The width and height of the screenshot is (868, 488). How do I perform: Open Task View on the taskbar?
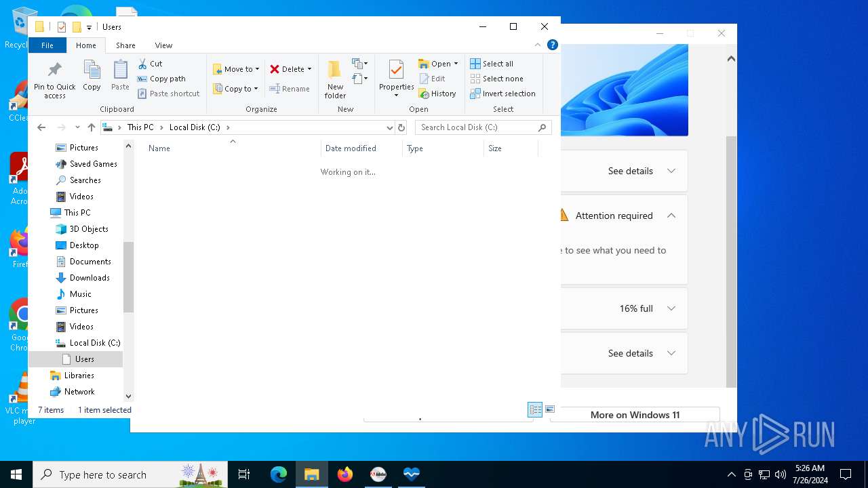tap(244, 474)
